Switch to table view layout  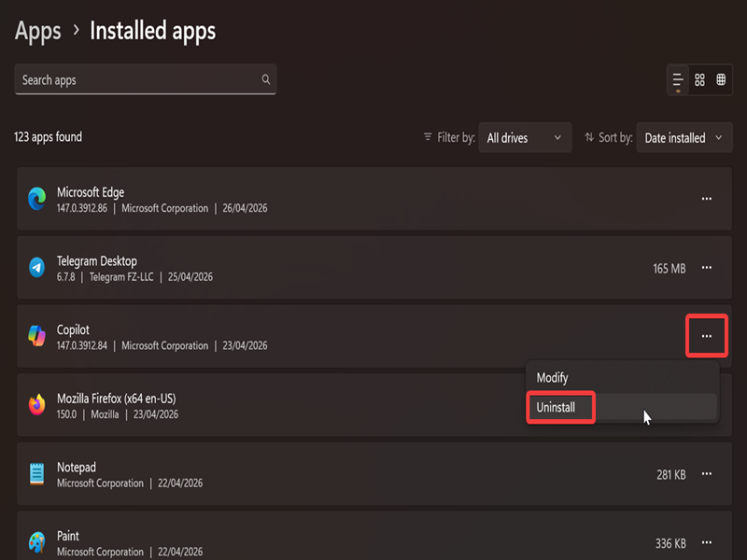[722, 80]
